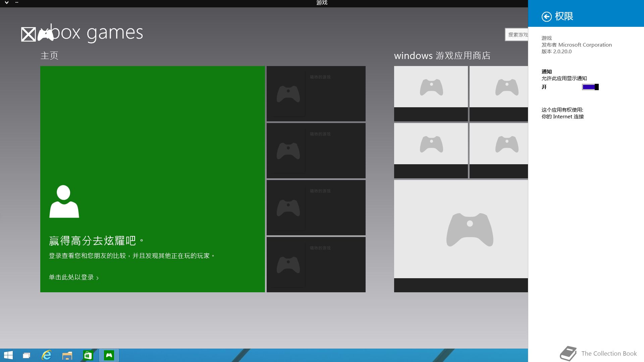Click the 发布者 Microsoft Corporation text
This screenshot has height=362, width=644.
coord(577,45)
